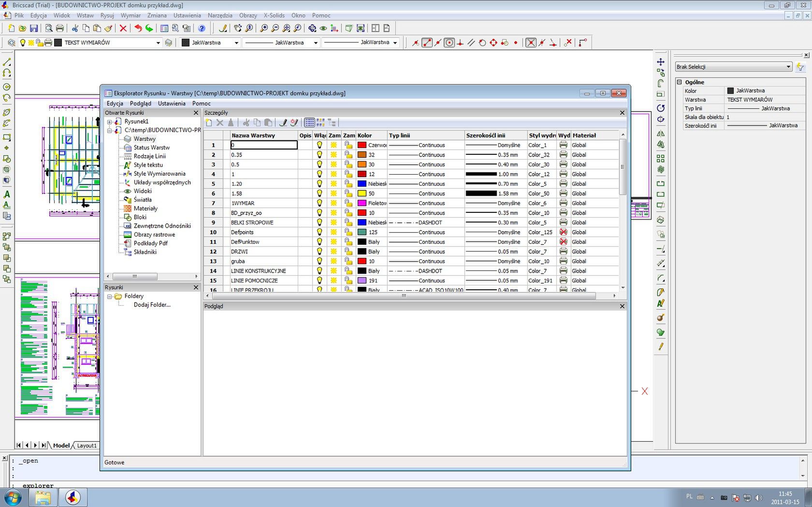
Task: Collapse the Ogólne properties section
Action: [x=679, y=82]
